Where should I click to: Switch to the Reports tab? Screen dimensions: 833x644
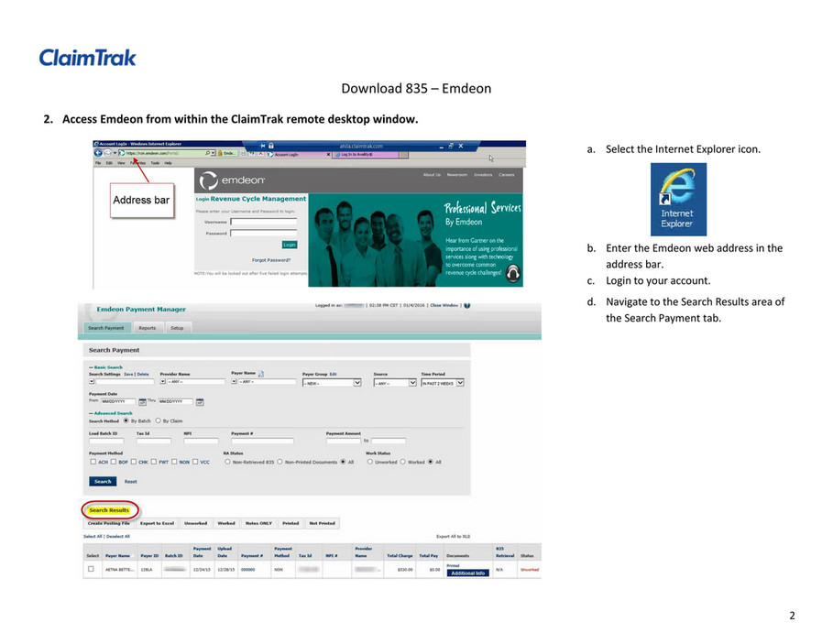coord(148,328)
